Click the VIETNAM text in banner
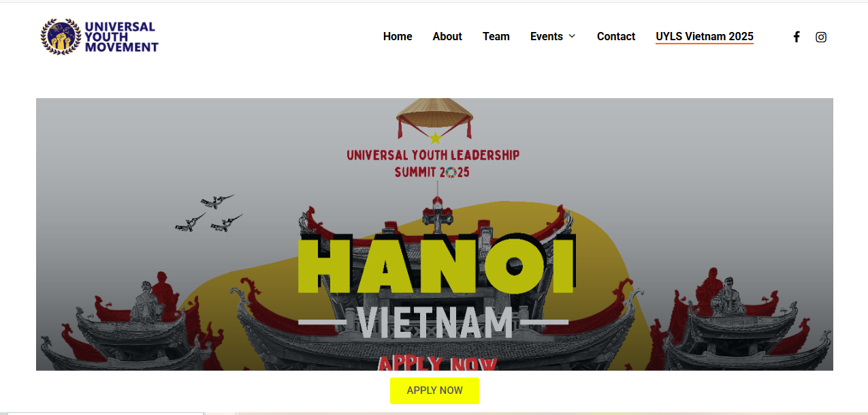Image resolution: width=868 pixels, height=415 pixels. (x=434, y=323)
